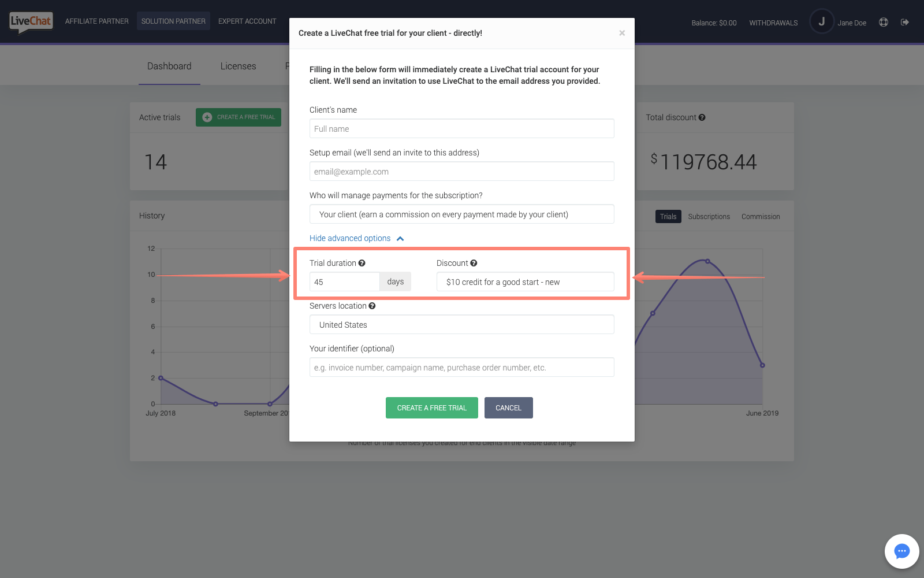Close the free trial dialog

(x=622, y=33)
